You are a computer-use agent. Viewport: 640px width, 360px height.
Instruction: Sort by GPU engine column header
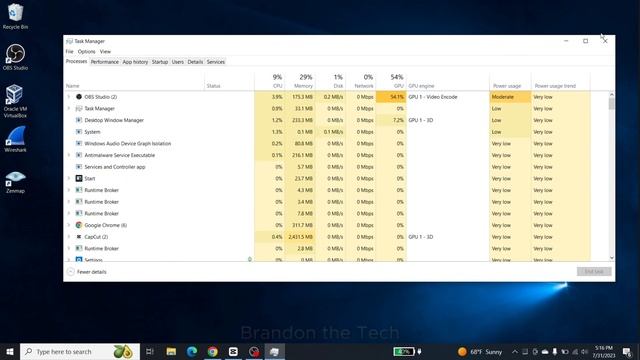[x=448, y=81]
